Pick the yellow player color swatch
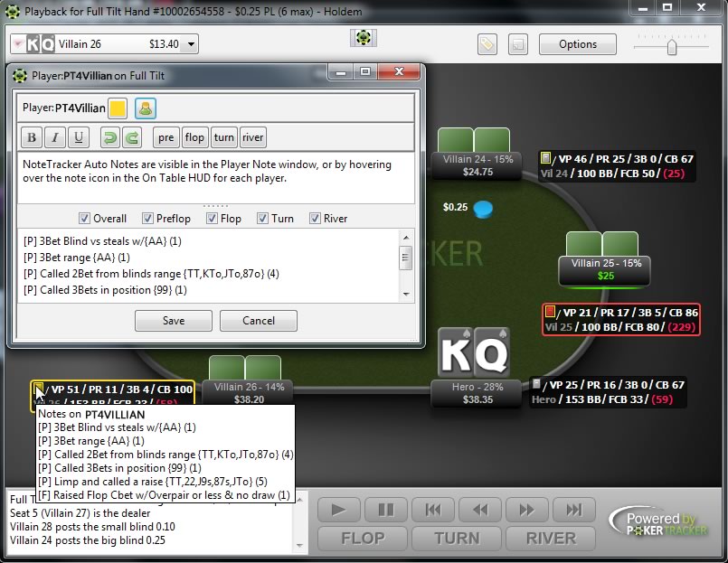728x563 pixels. pyautogui.click(x=118, y=108)
